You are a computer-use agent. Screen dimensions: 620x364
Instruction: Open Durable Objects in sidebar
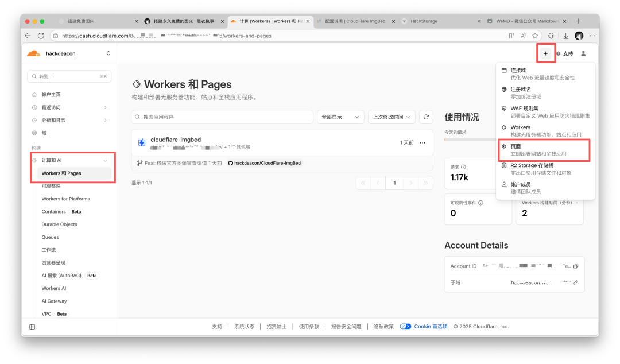click(x=59, y=224)
